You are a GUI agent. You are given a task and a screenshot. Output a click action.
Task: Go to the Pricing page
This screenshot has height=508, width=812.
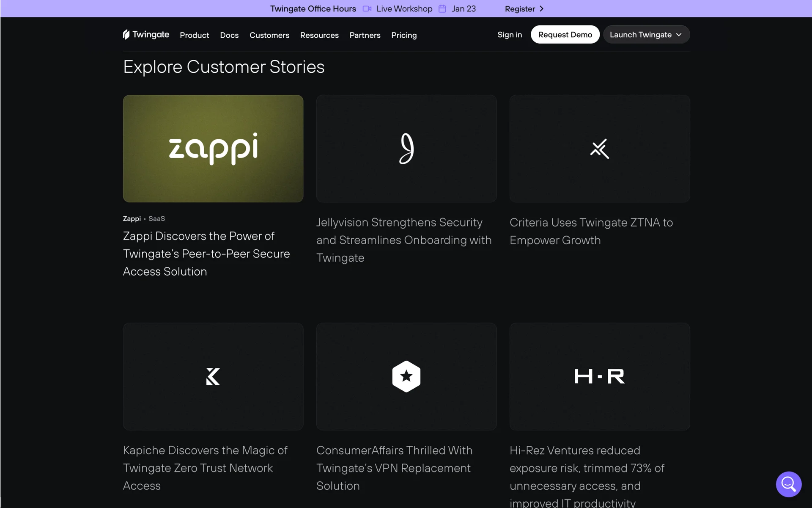point(404,35)
